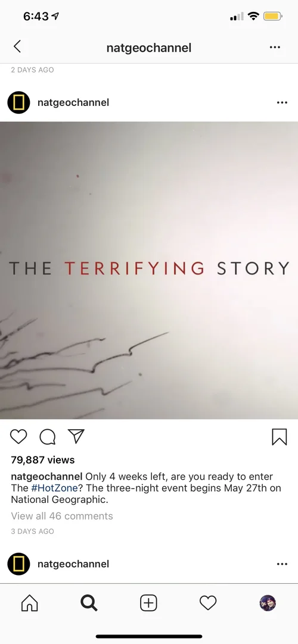Open National Geographic logo on bottom post
This screenshot has height=644, width=298.
(x=18, y=564)
